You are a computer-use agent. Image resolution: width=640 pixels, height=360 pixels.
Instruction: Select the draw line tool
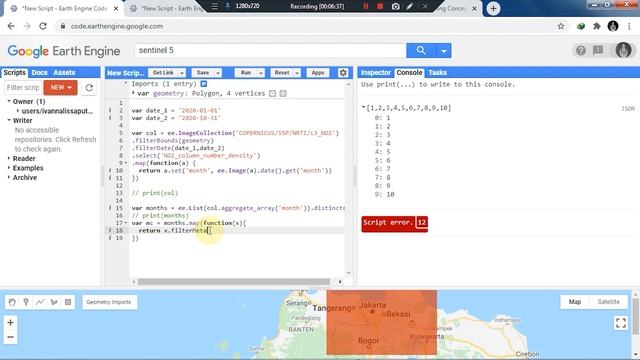40,302
